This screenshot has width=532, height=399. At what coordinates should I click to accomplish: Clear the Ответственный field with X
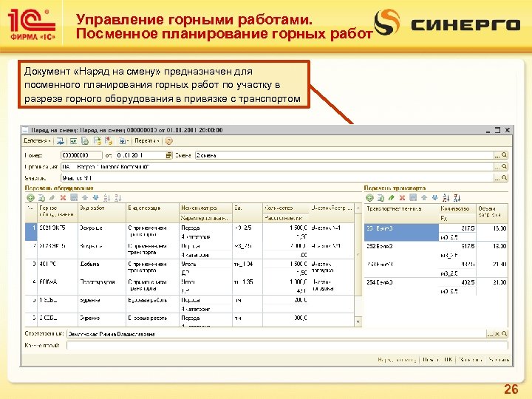point(497,334)
